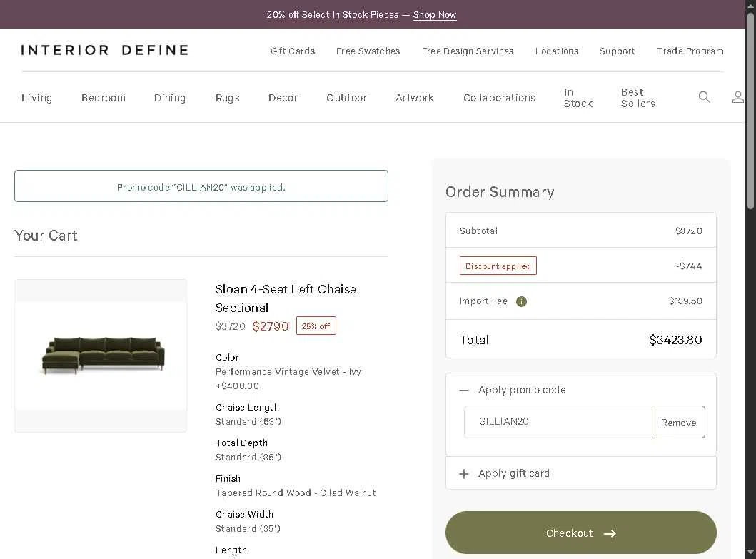This screenshot has width=756, height=559.
Task: Collapse the Apply promo code section
Action: click(464, 390)
